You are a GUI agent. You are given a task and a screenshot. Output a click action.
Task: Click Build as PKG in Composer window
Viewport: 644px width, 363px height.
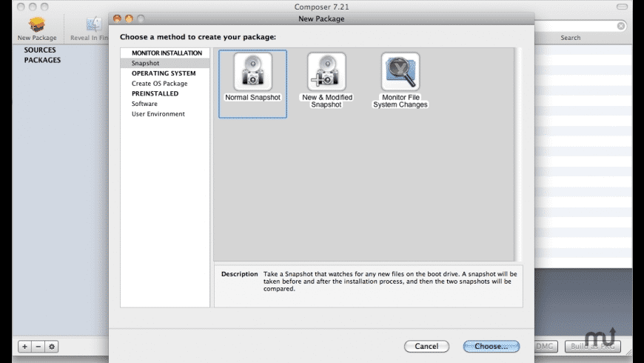point(592,346)
